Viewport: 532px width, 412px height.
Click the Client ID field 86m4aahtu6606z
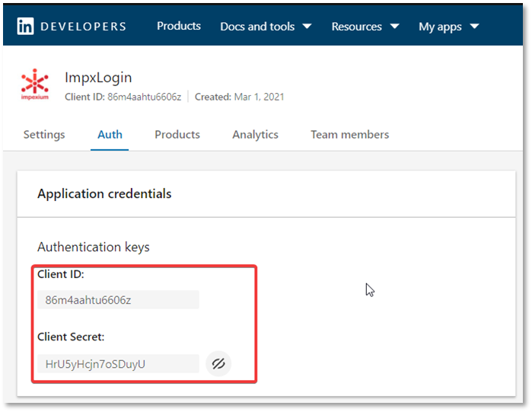(x=118, y=299)
